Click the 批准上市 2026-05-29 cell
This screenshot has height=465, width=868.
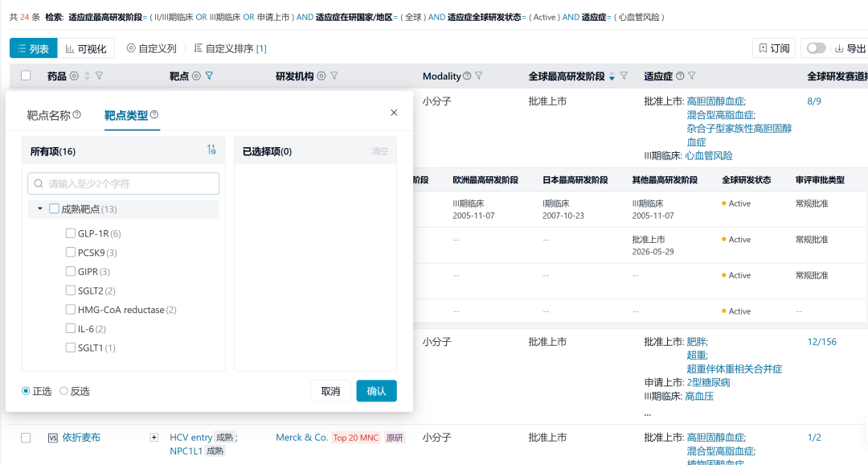(x=653, y=245)
